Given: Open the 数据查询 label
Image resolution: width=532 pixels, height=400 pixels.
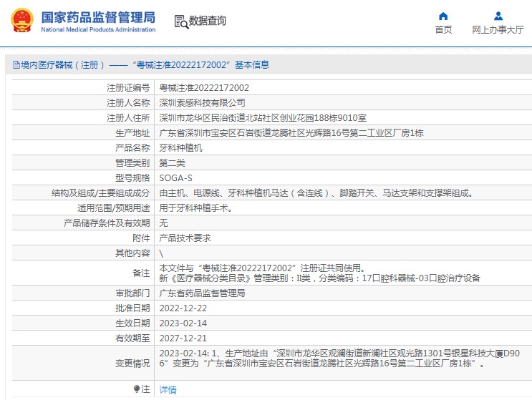Looking at the screenshot, I should [208, 21].
